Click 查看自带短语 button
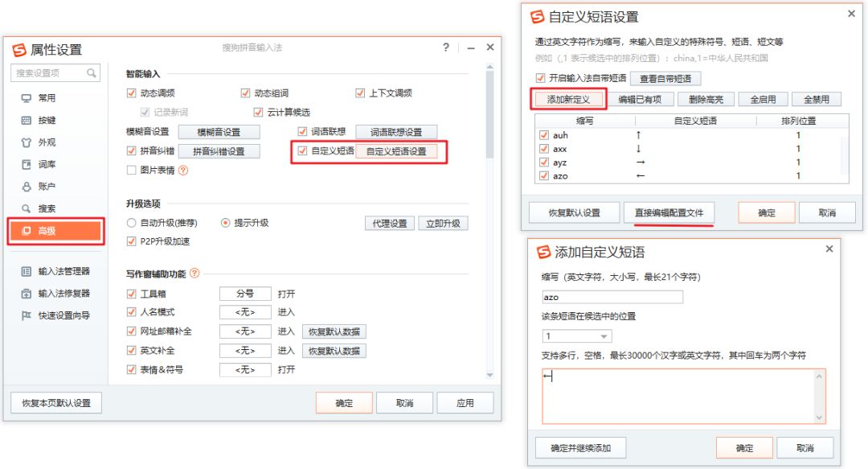The height and width of the screenshot is (469, 868). coord(665,79)
